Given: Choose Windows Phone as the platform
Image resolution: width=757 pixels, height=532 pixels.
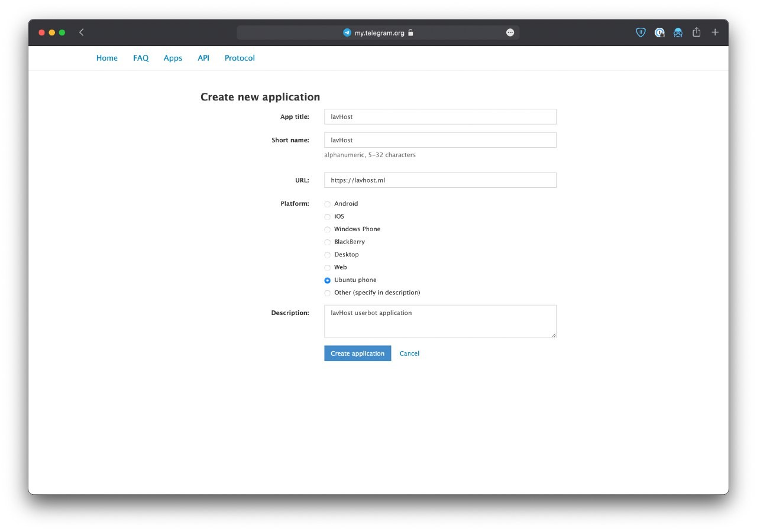Looking at the screenshot, I should [328, 229].
